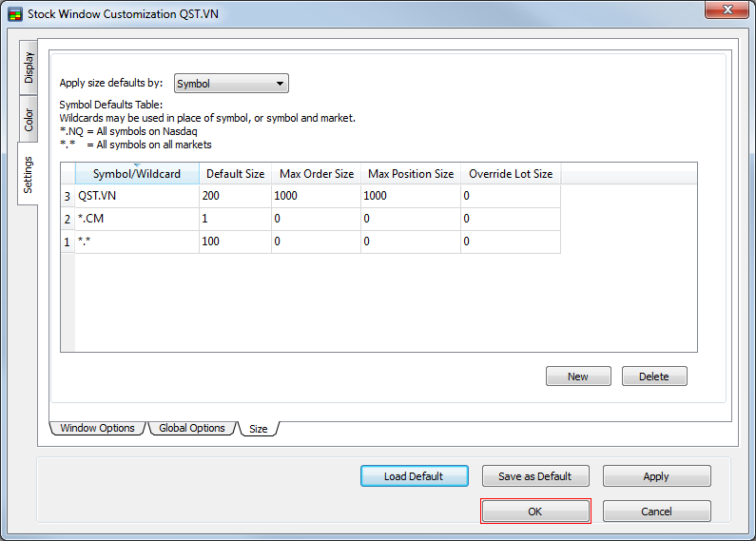This screenshot has height=541, width=756.
Task: Select the Settings side tab
Action: [29, 174]
